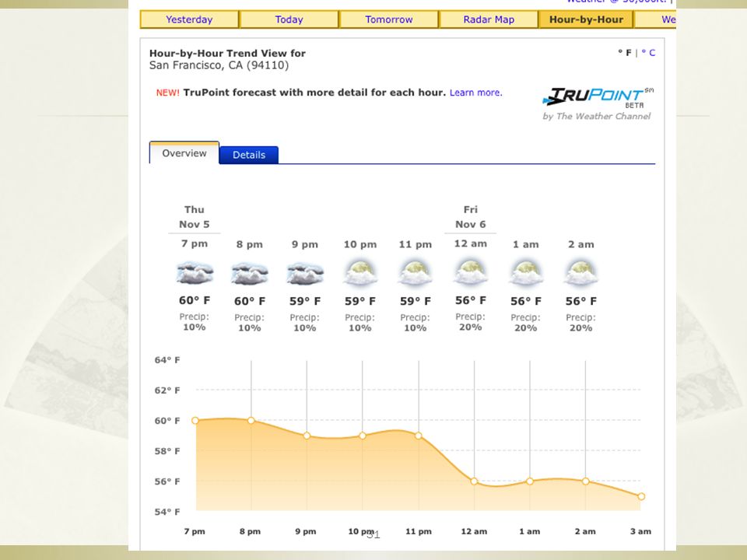Switch to the Tomorrow tab

click(x=389, y=19)
